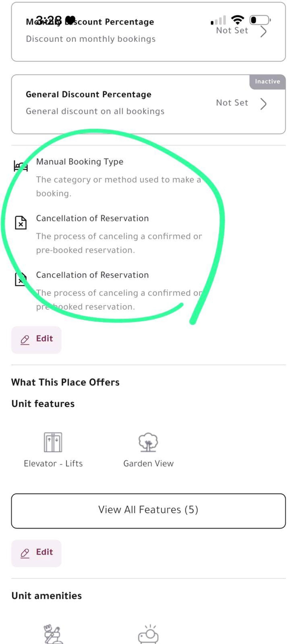Open General Discount Percentage chevron arrow
Screen dimensions: 297x644
point(263,104)
